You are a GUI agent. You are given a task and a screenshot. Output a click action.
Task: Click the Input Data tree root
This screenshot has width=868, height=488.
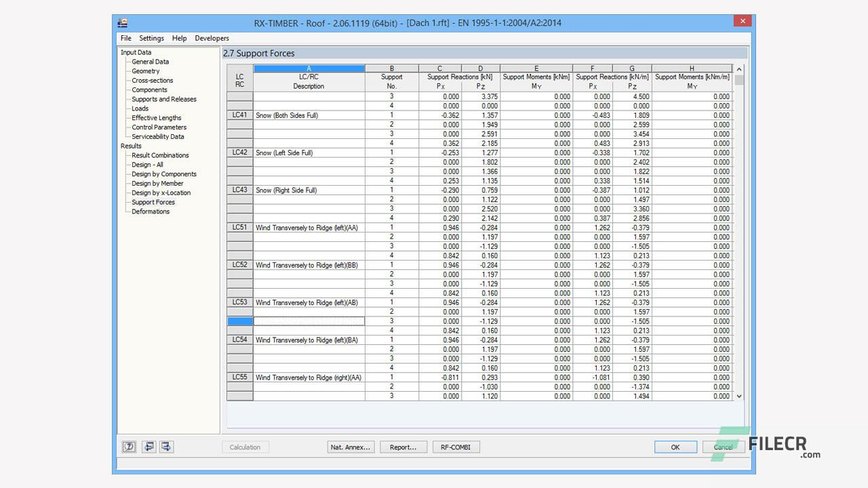pos(136,52)
